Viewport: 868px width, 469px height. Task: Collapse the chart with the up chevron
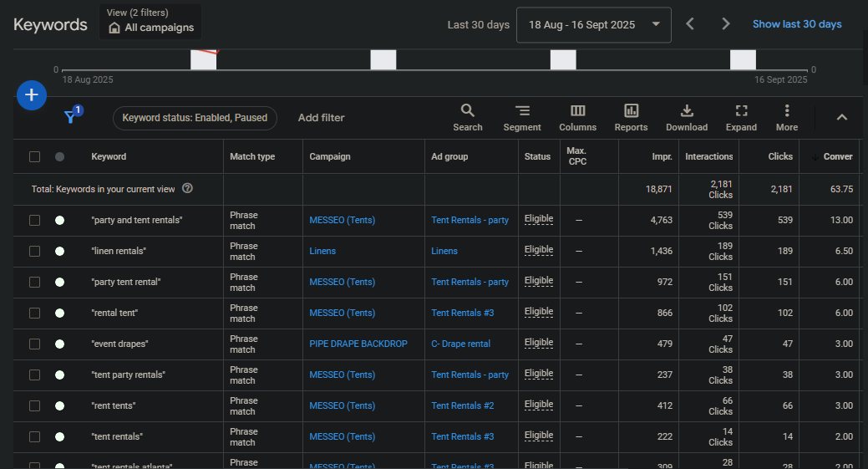tap(841, 117)
